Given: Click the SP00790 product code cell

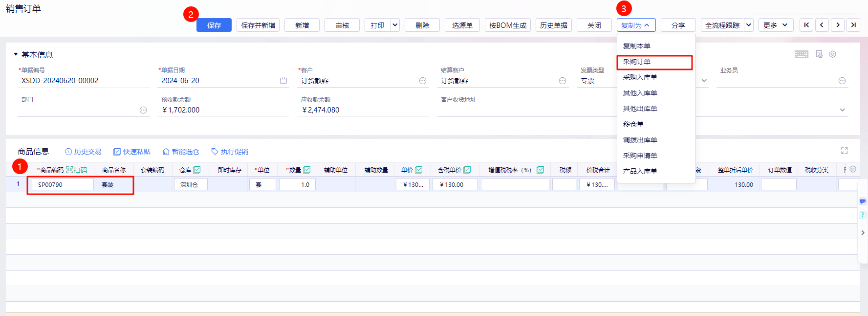Looking at the screenshot, I should pos(63,184).
